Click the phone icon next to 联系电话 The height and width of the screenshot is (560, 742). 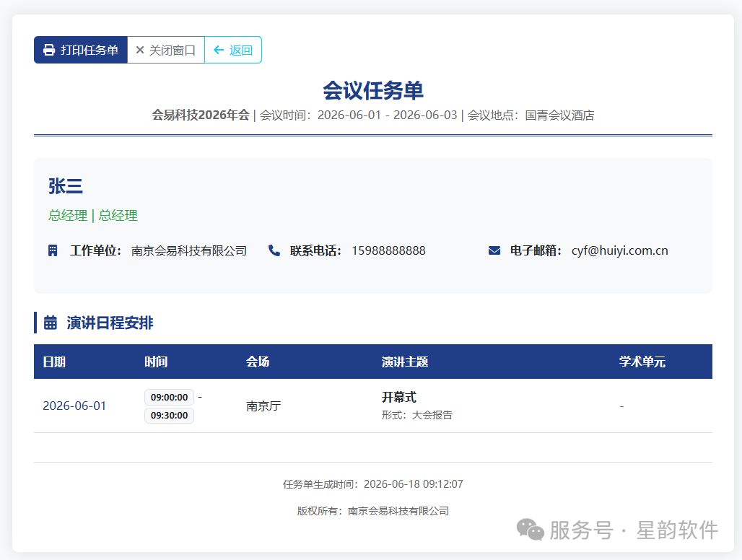tap(274, 250)
